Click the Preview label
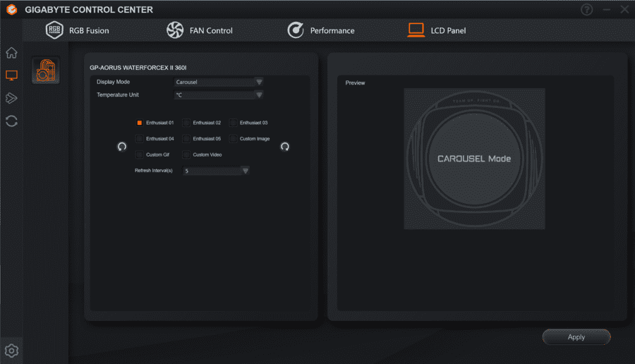The image size is (635, 364). (355, 83)
